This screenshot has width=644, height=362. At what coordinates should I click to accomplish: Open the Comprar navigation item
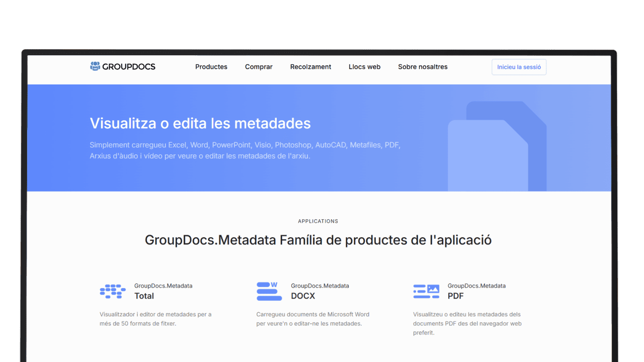tap(259, 67)
